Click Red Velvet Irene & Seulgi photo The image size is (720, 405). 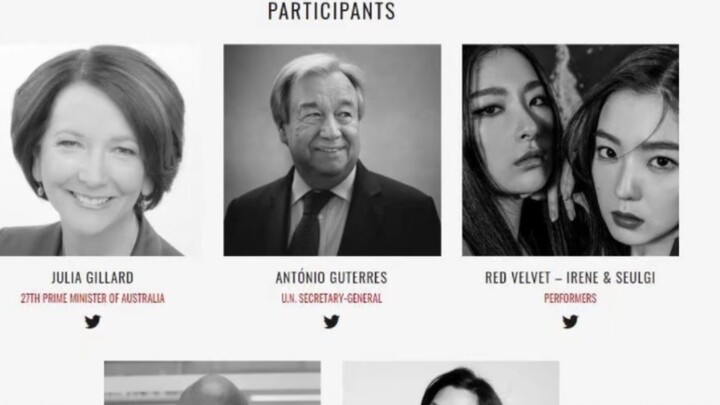[x=570, y=150]
